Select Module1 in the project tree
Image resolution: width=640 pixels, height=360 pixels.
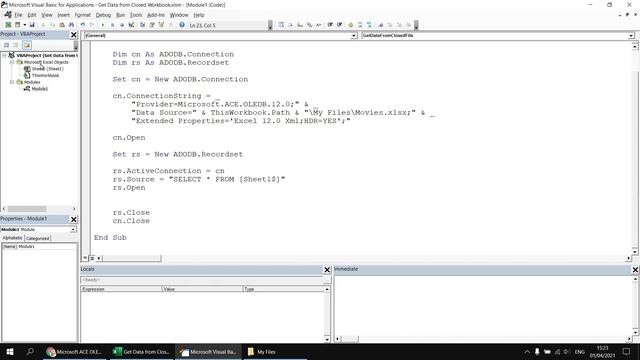(40, 89)
